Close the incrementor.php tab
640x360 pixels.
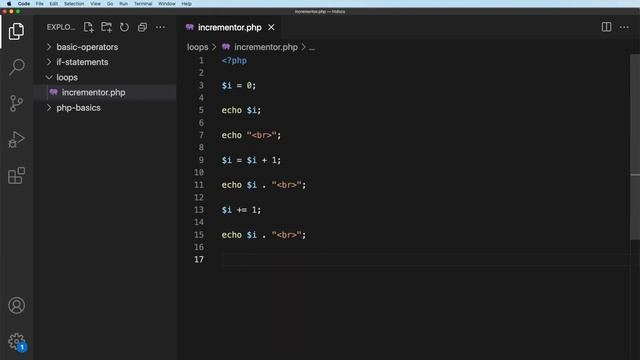click(x=271, y=27)
